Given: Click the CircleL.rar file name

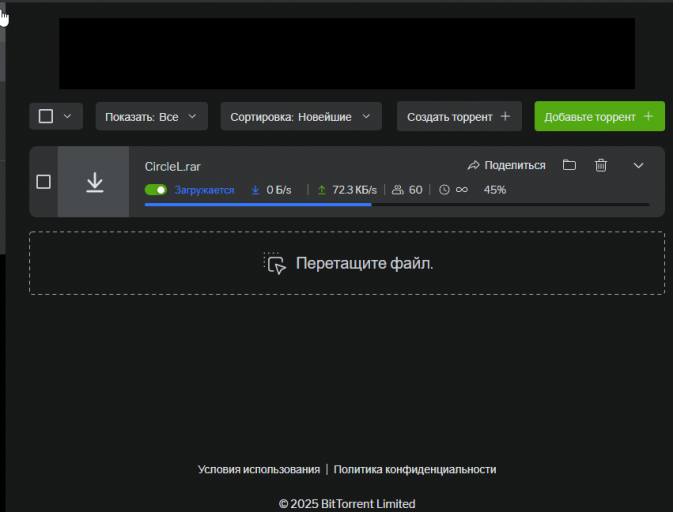Looking at the screenshot, I should (x=173, y=167).
